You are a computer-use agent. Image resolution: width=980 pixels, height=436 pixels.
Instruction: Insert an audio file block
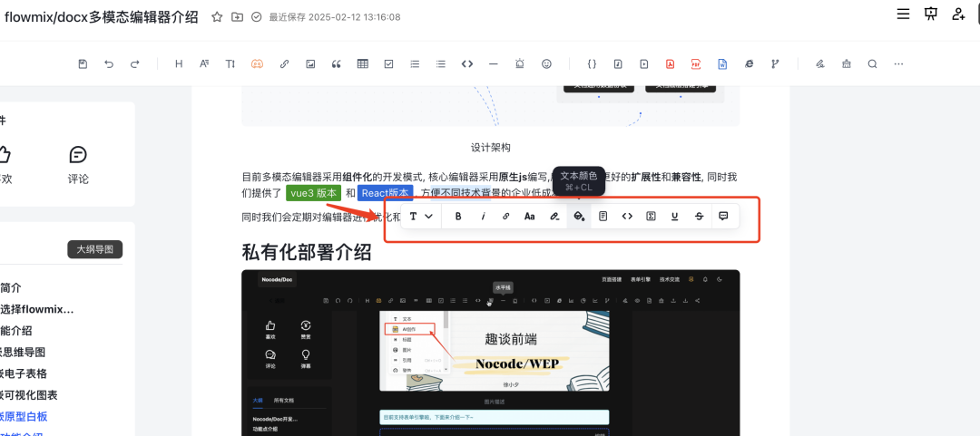coord(618,63)
